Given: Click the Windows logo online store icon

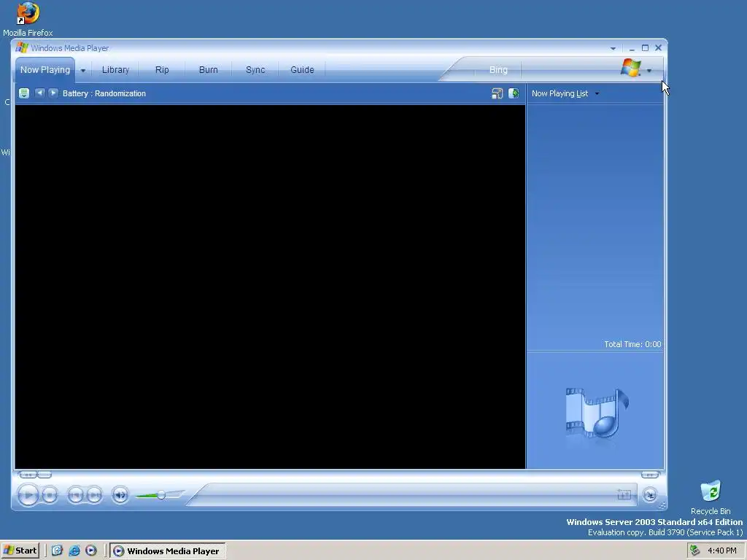Looking at the screenshot, I should point(630,68).
